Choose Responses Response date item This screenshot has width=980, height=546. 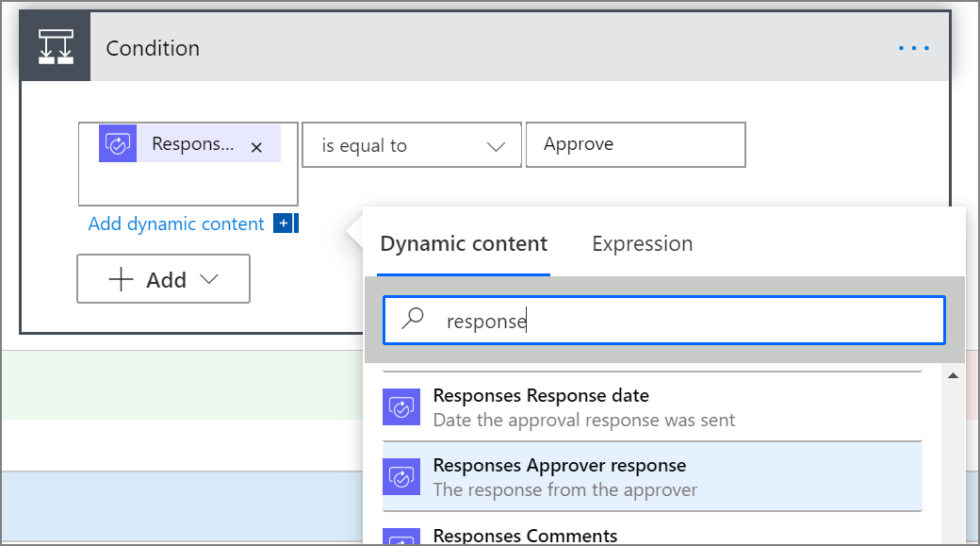(652, 406)
